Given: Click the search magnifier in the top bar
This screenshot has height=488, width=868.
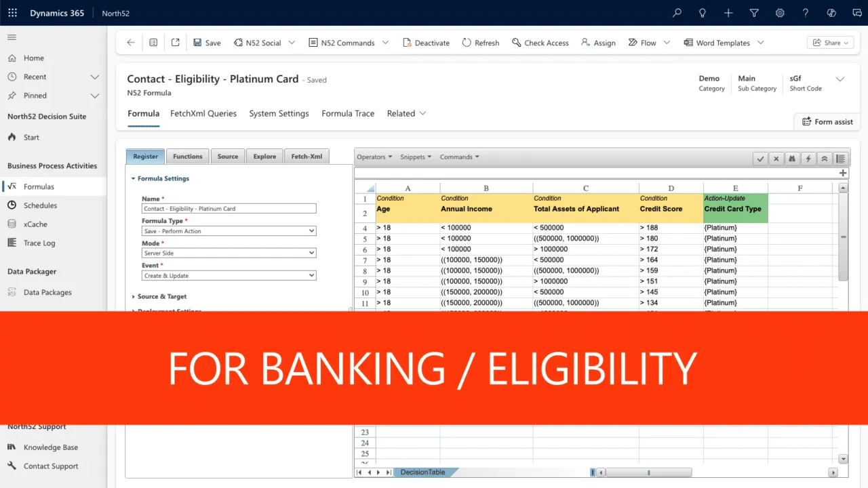Looking at the screenshot, I should [x=677, y=13].
